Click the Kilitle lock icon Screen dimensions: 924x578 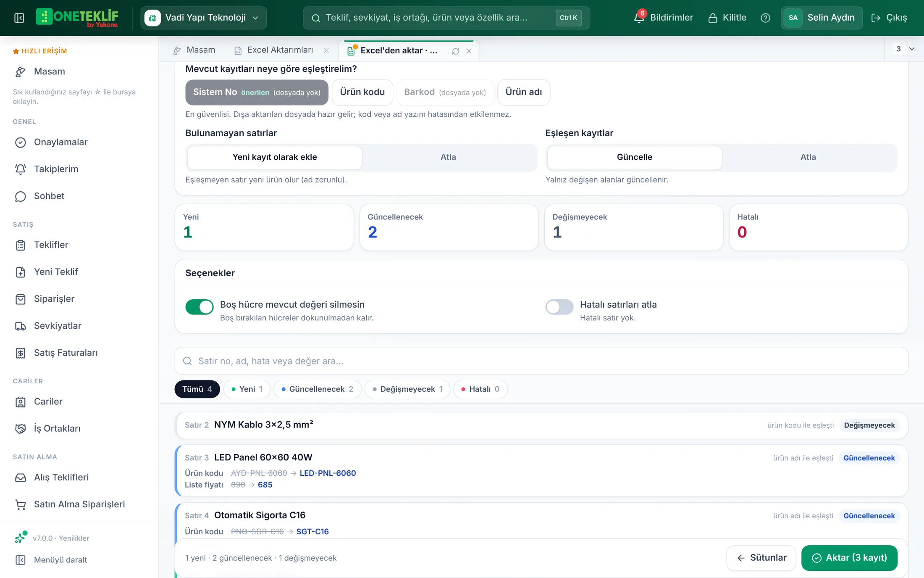point(713,18)
